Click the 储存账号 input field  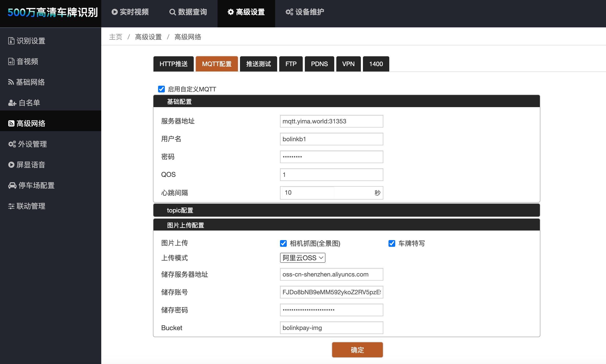(x=331, y=292)
